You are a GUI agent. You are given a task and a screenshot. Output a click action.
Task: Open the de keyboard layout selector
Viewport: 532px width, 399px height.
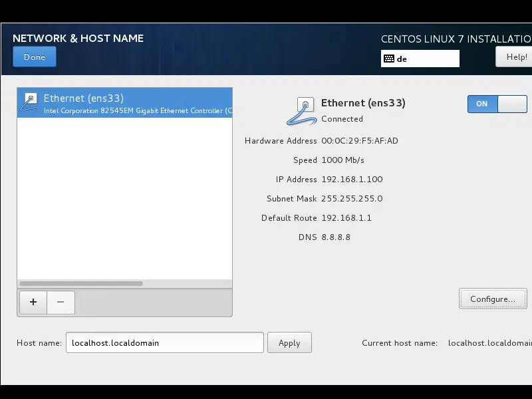(x=420, y=59)
